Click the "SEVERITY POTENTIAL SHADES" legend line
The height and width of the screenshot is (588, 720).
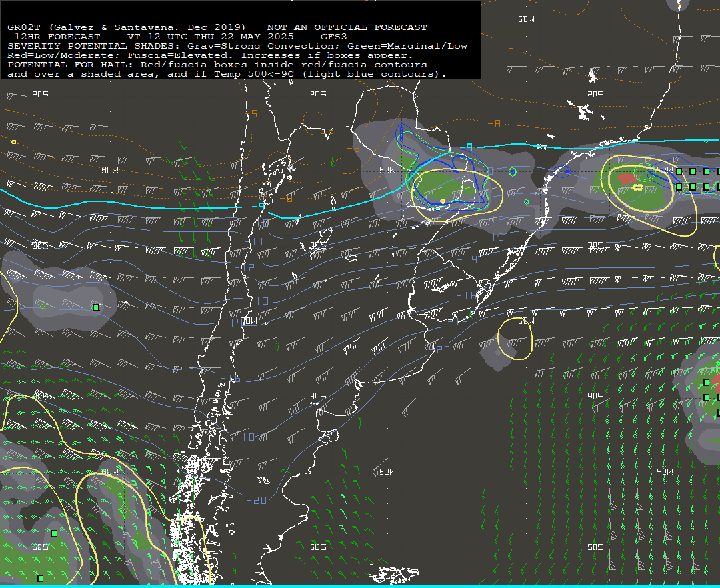pyautogui.click(x=237, y=46)
